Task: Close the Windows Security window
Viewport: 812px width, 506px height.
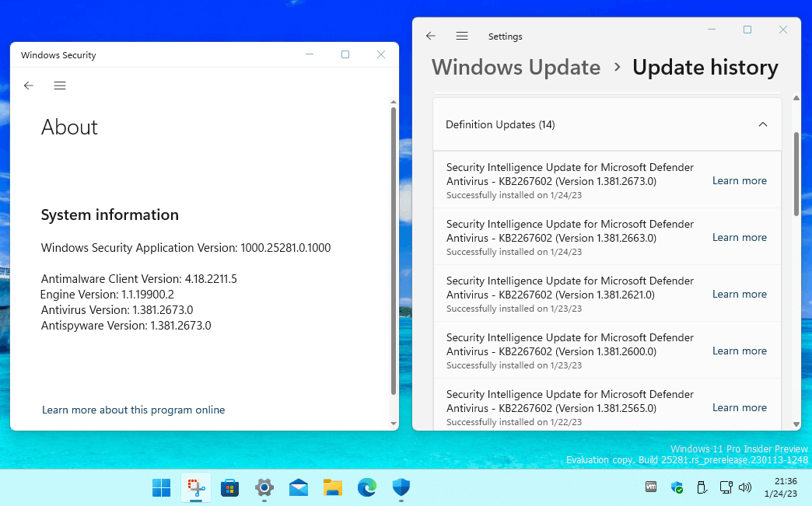Action: coord(381,54)
